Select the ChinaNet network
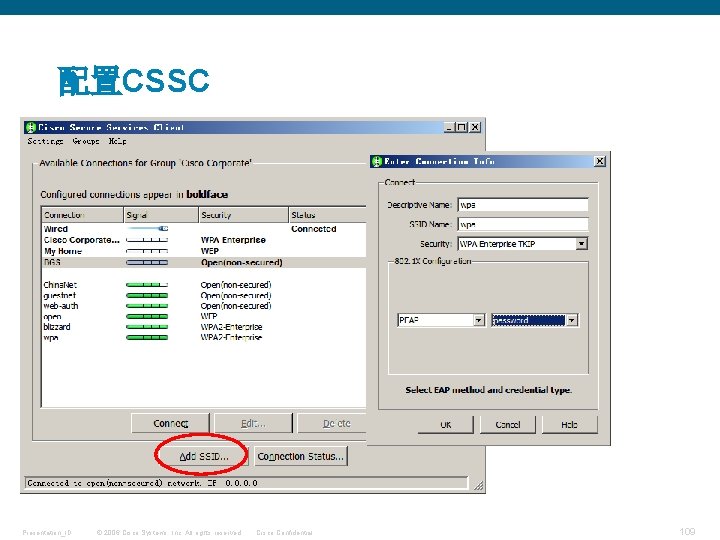This screenshot has height=540, width=720. [x=204, y=285]
